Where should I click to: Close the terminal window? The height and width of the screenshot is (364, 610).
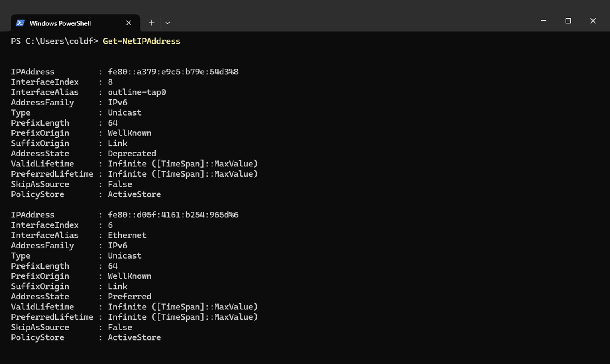(x=593, y=21)
